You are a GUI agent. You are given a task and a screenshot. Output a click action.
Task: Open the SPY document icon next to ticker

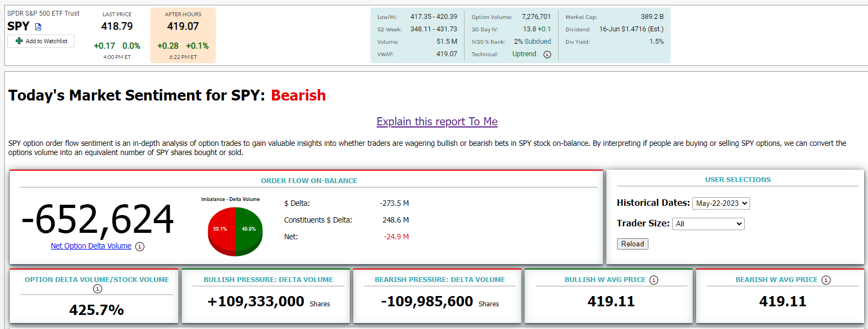pyautogui.click(x=38, y=26)
